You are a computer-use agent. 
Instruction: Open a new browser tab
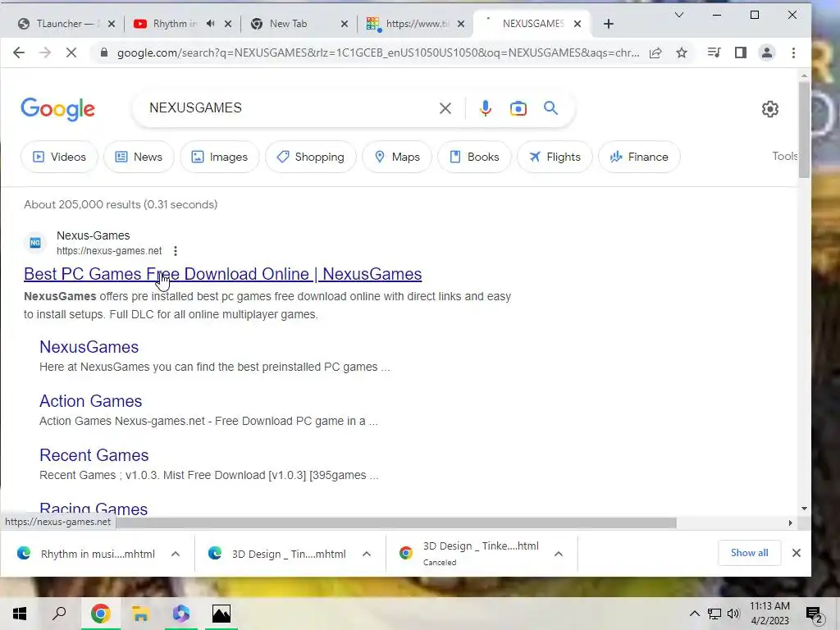608,24
